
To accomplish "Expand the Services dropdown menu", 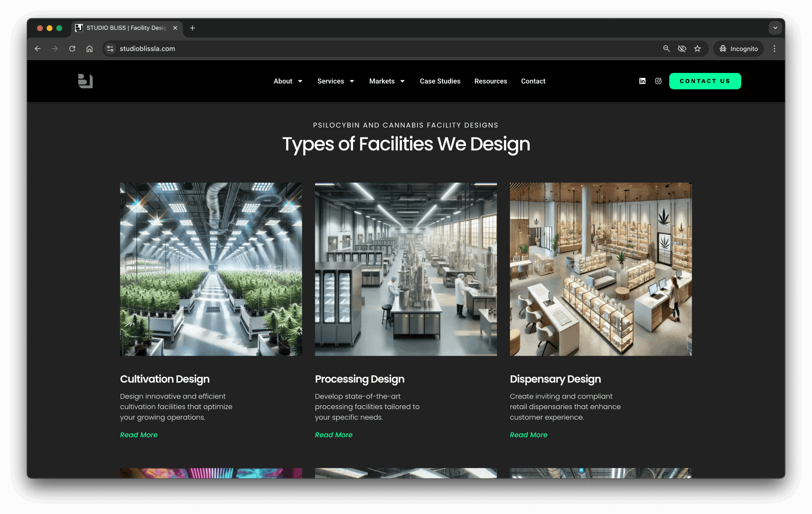I will pos(336,81).
